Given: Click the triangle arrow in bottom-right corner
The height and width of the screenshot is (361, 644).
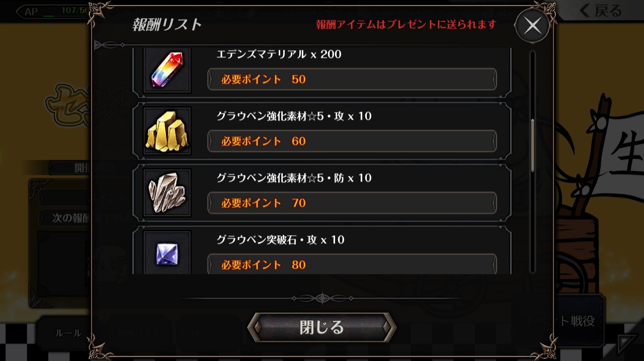Looking at the screenshot, I should (x=627, y=343).
